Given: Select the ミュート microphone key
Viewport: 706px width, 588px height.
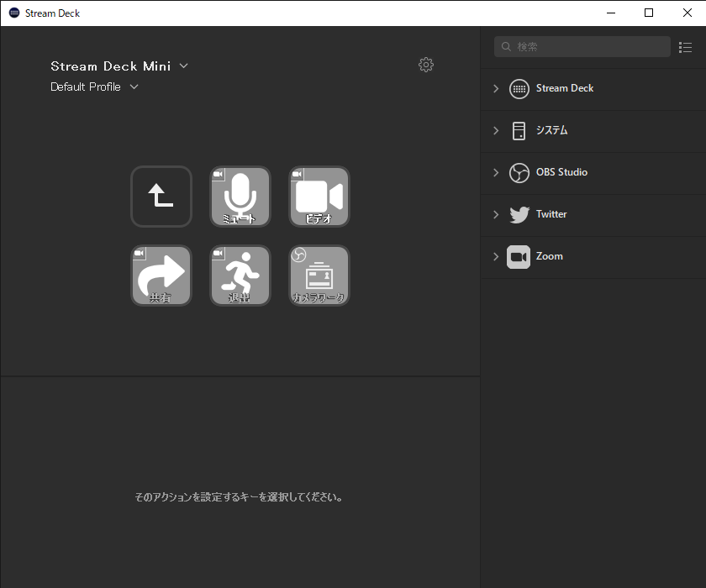Looking at the screenshot, I should (240, 197).
